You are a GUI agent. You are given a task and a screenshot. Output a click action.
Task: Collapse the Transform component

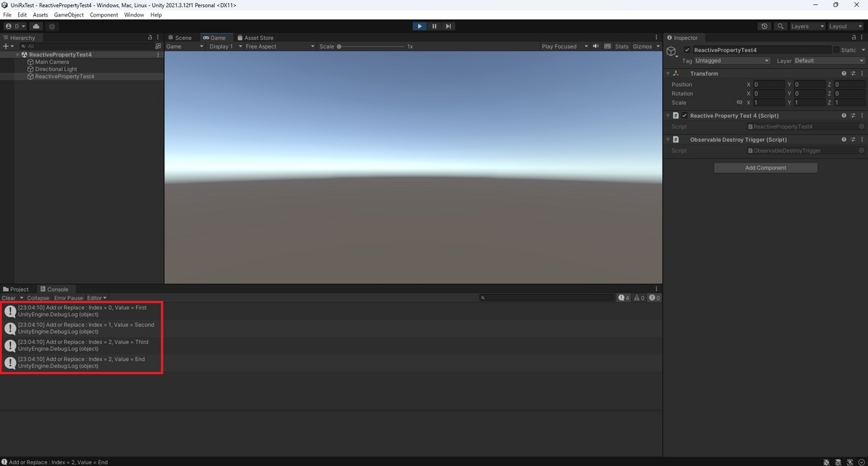pos(668,73)
